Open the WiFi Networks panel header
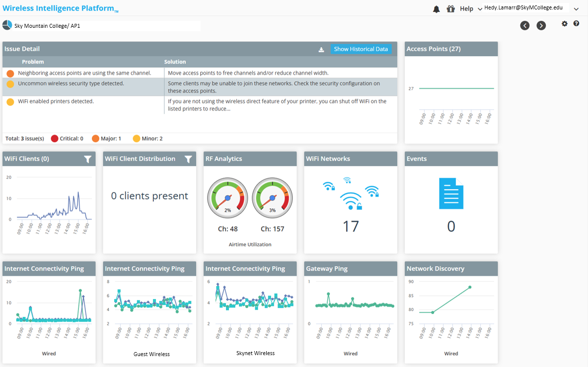Viewport: 588px width, 367px height. [351, 158]
